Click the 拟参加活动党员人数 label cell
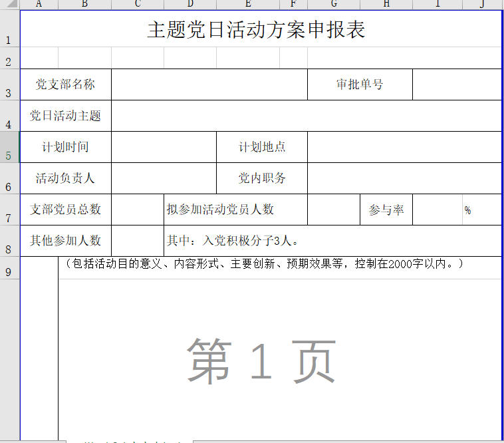Viewport: 504px width, 443px height. pyautogui.click(x=235, y=210)
